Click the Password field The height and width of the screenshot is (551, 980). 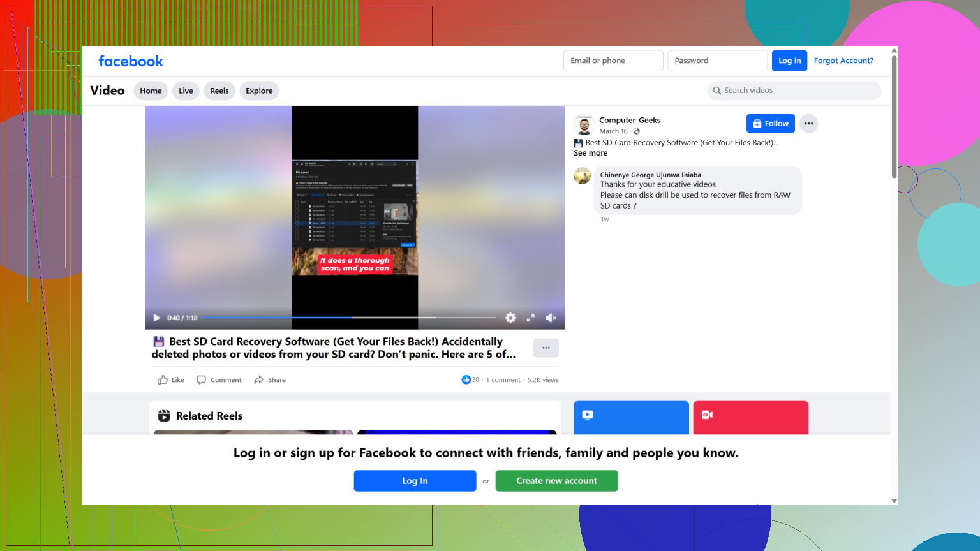click(x=717, y=61)
